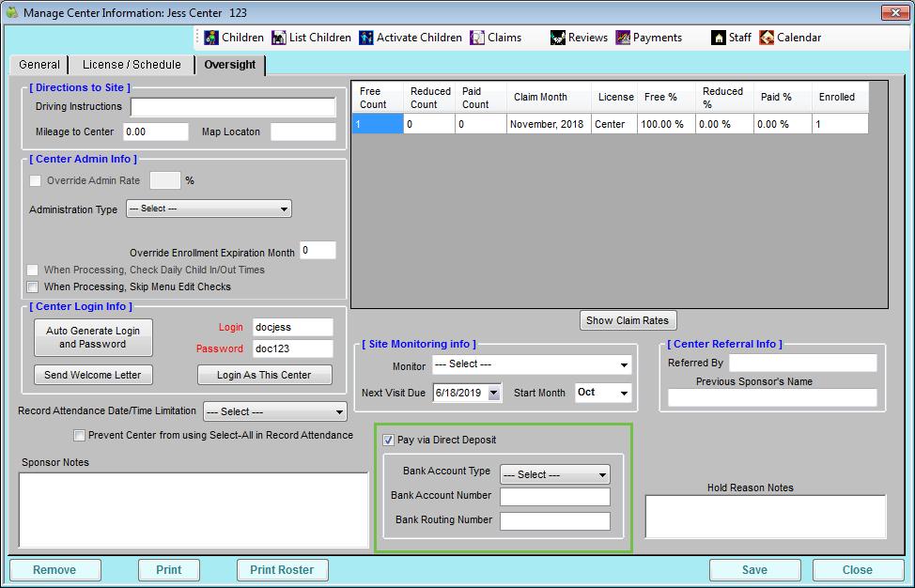Switch to the General tab
The height and width of the screenshot is (588, 915).
pos(39,65)
